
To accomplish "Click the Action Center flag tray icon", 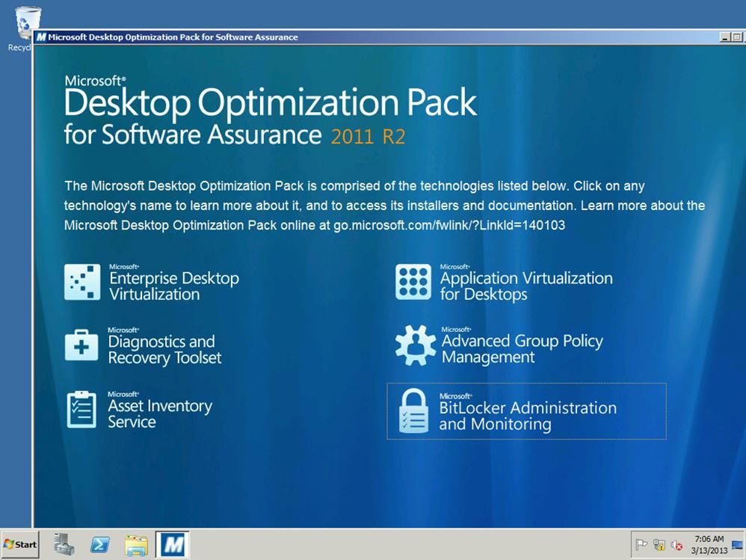I will tap(641, 544).
